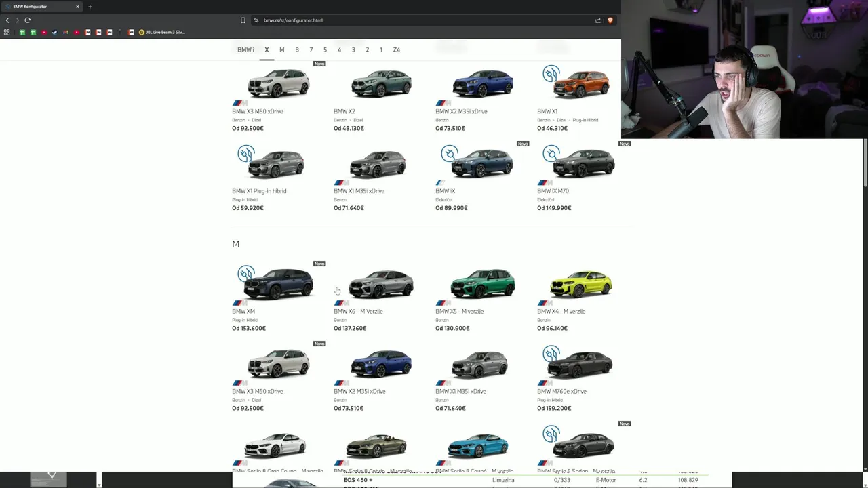Switch to the 3 series tab

353,49
